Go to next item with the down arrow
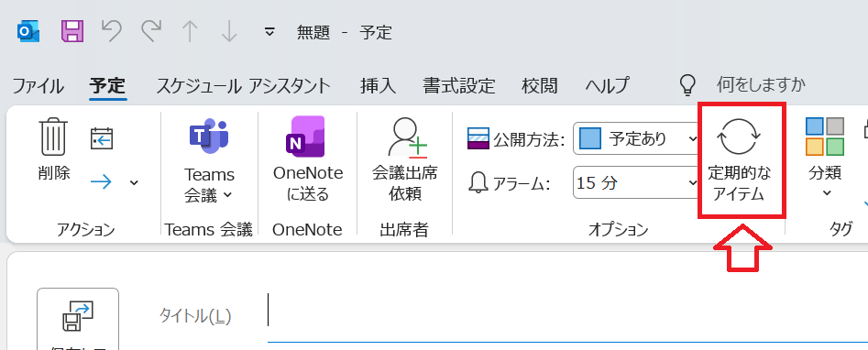The image size is (868, 350). 228,31
